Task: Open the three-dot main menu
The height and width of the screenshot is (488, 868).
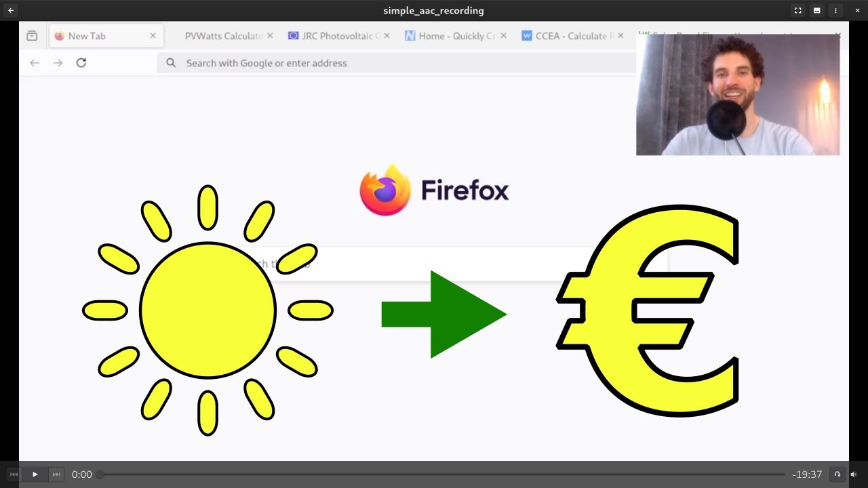Action: [x=835, y=10]
